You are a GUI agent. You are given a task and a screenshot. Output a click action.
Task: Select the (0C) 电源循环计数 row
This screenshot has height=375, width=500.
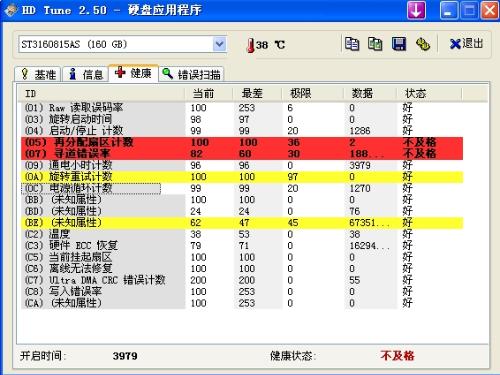pyautogui.click(x=242, y=188)
